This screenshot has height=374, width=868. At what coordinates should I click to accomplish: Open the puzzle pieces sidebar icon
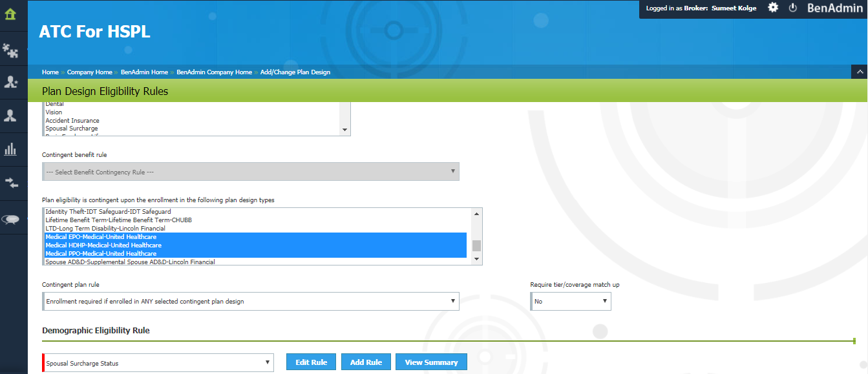(x=10, y=49)
